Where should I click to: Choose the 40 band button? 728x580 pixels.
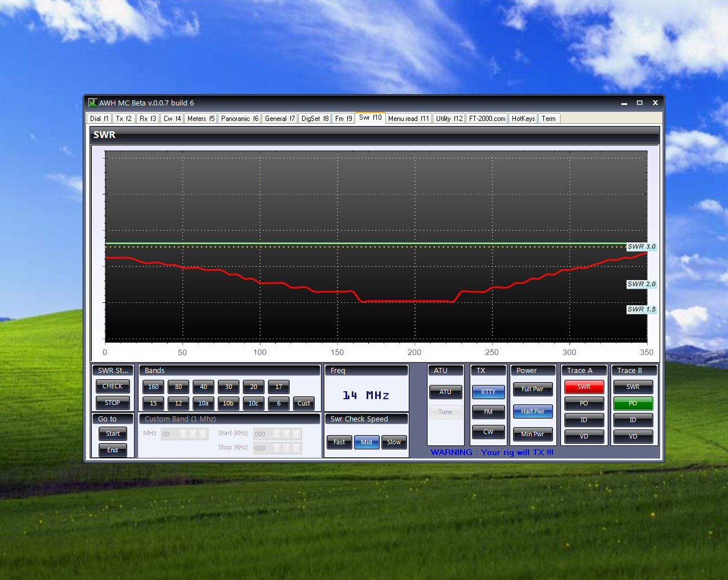[x=204, y=387]
